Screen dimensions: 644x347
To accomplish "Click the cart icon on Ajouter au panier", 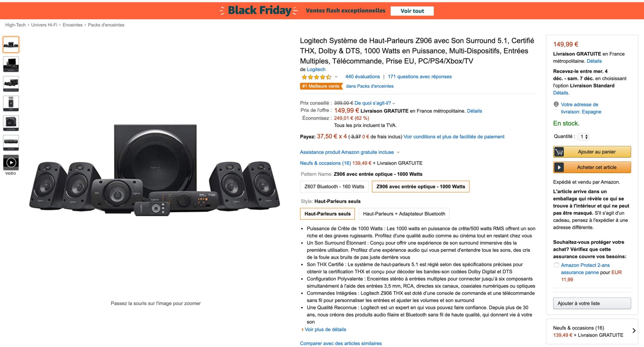I will click(x=559, y=152).
